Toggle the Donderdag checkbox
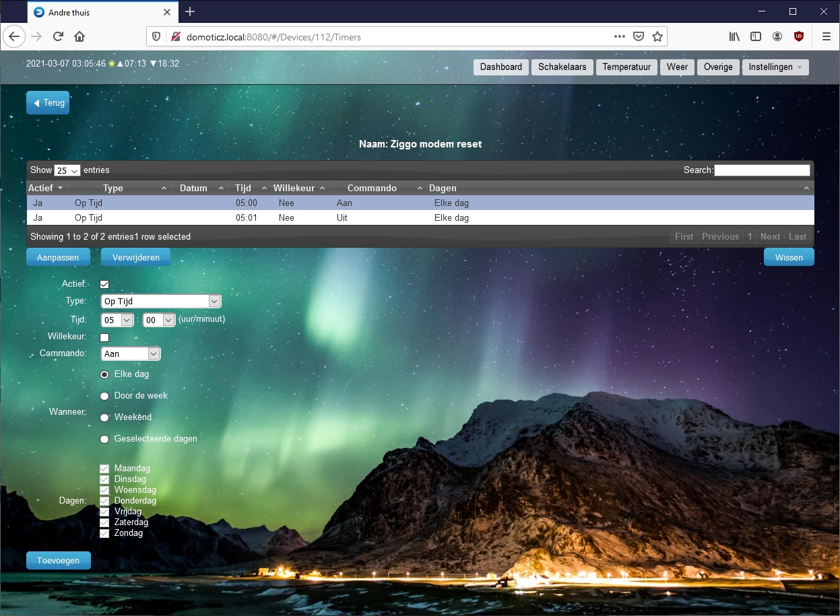The width and height of the screenshot is (840, 616). point(104,501)
